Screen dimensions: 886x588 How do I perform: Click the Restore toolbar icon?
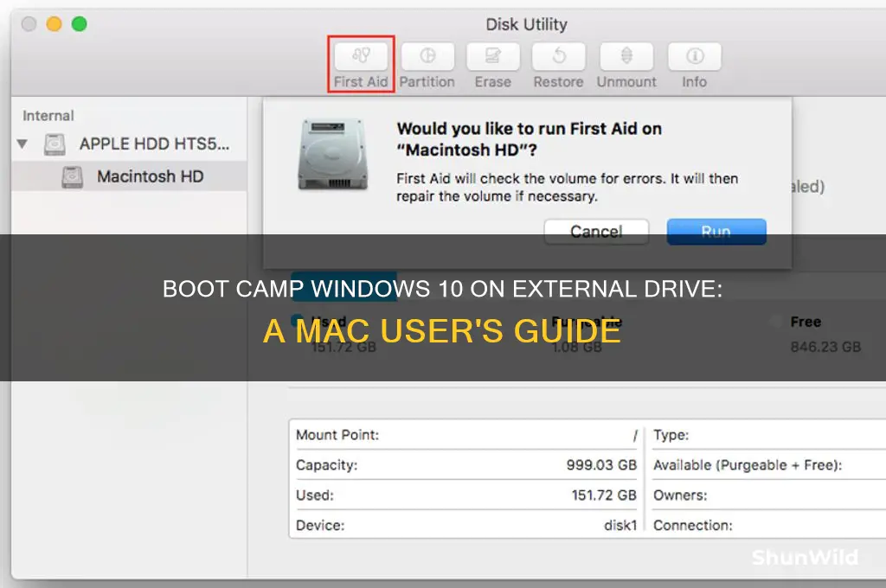pos(558,56)
